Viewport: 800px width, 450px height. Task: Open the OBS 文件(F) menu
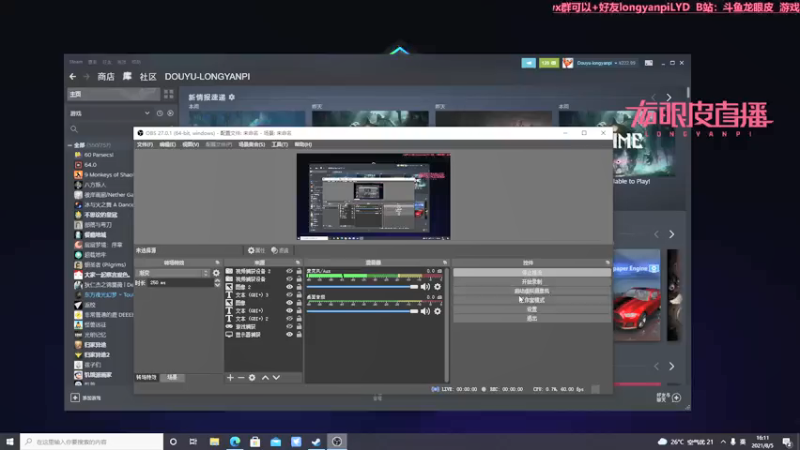pyautogui.click(x=145, y=144)
